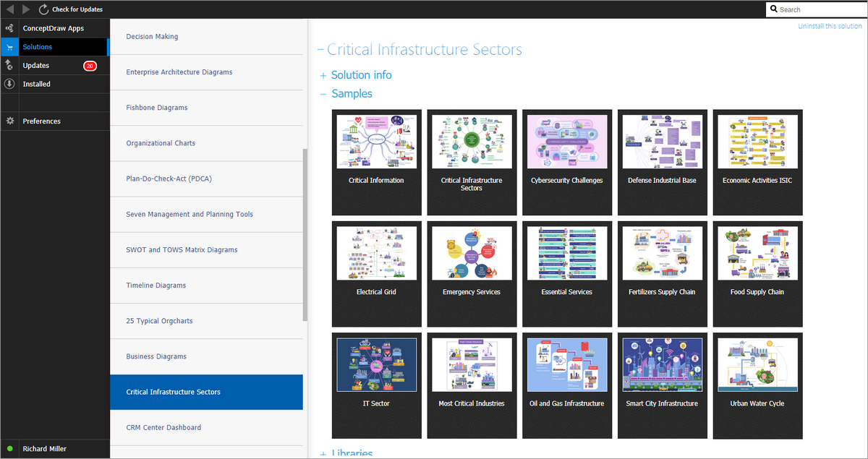This screenshot has width=868, height=459.
Task: Click the Critical Infrastructure Sectors heading
Action: [425, 50]
